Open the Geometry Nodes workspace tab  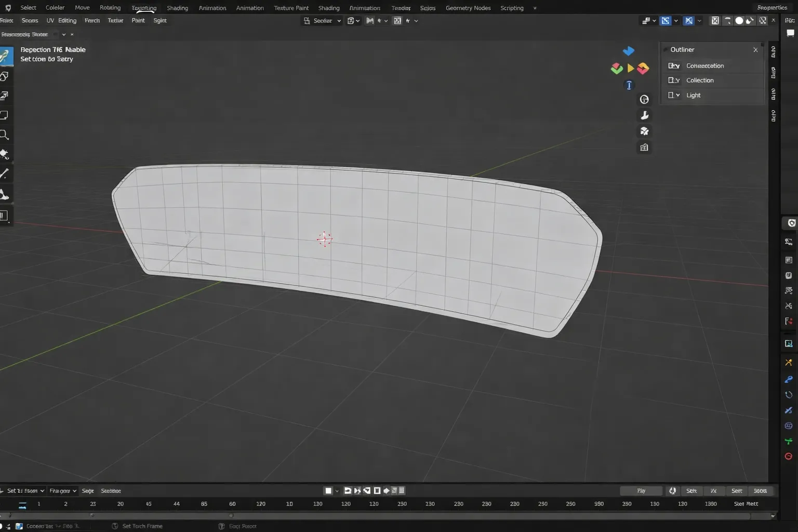tap(468, 8)
